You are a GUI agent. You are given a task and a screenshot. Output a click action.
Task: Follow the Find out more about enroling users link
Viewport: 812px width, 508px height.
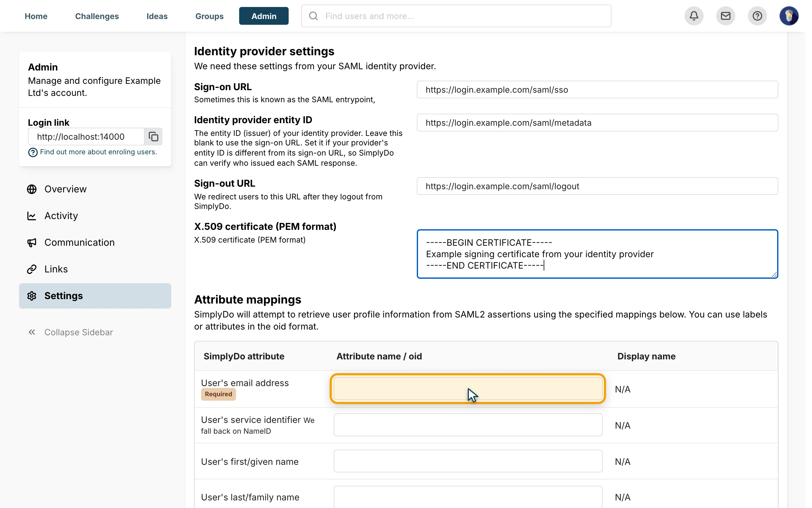pos(98,152)
